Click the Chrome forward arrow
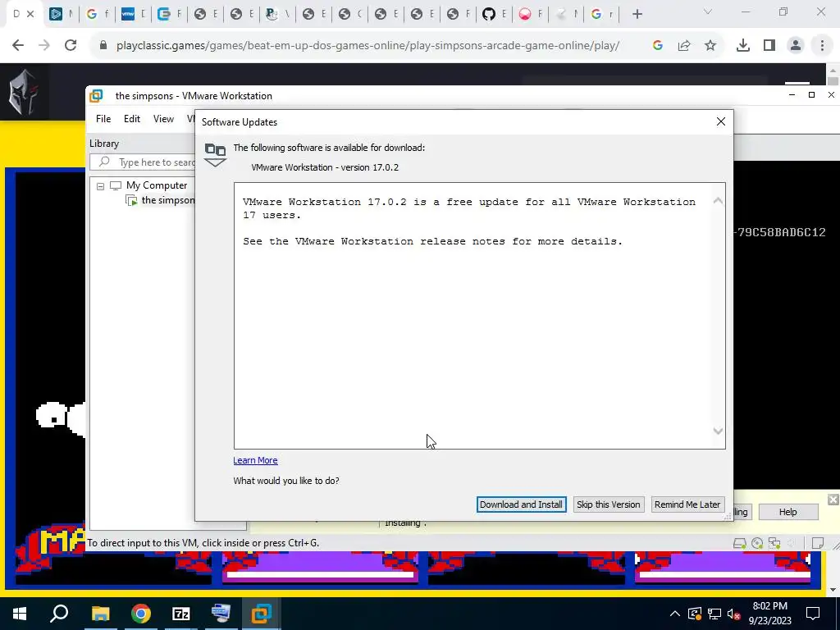 coord(44,46)
